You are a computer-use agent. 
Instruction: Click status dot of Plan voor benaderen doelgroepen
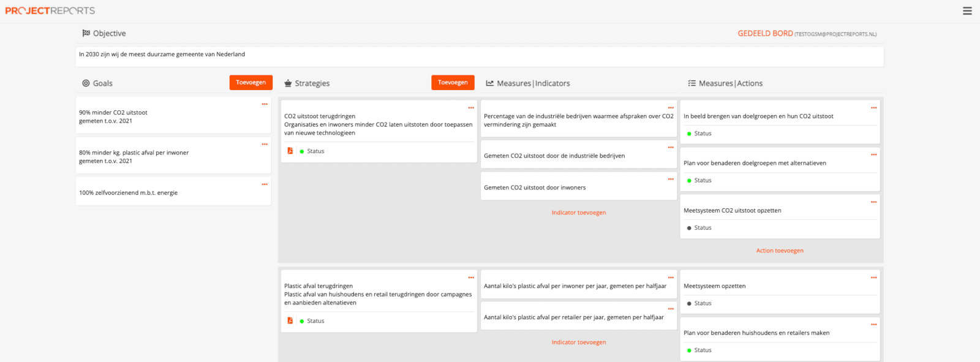(689, 181)
